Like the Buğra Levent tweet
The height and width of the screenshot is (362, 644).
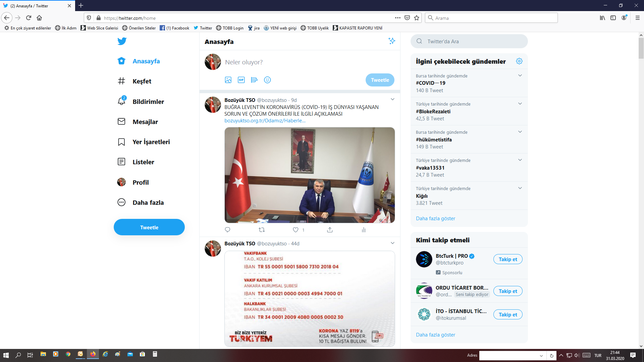coord(296,230)
